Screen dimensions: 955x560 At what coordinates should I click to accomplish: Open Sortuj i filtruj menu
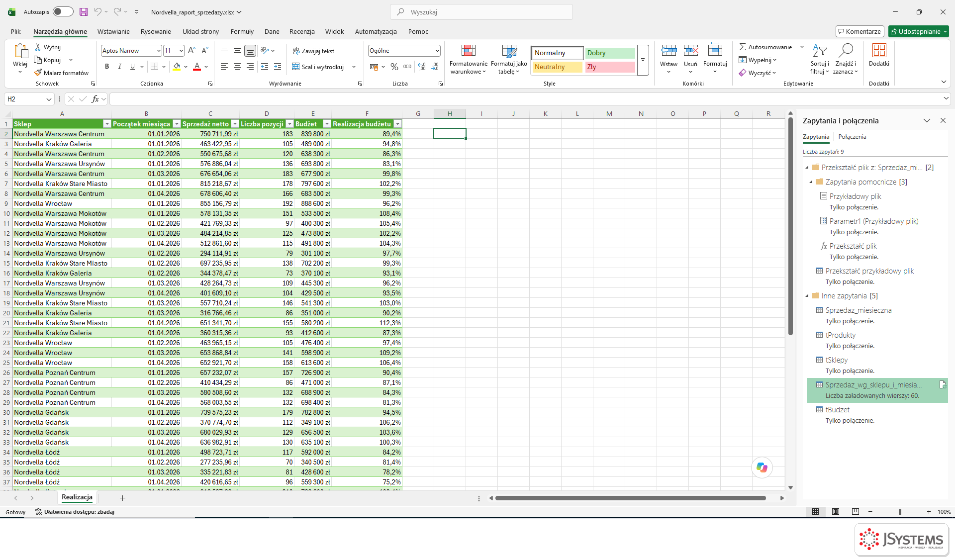(819, 60)
